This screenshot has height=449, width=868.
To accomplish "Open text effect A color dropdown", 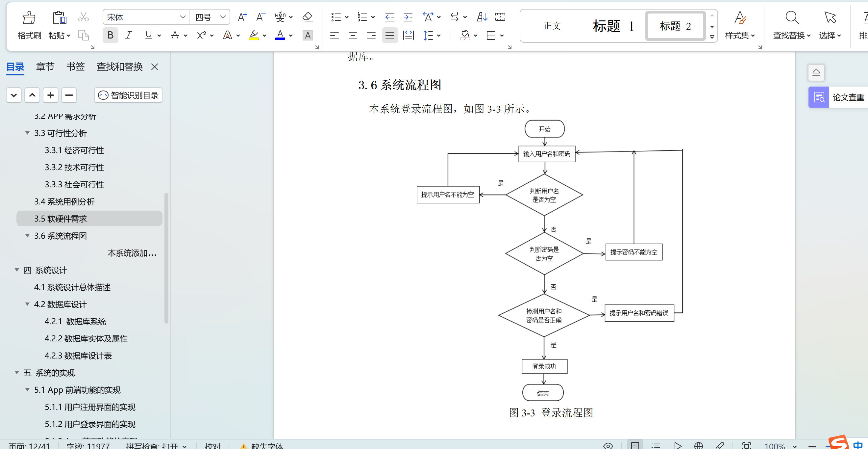I will pos(238,36).
